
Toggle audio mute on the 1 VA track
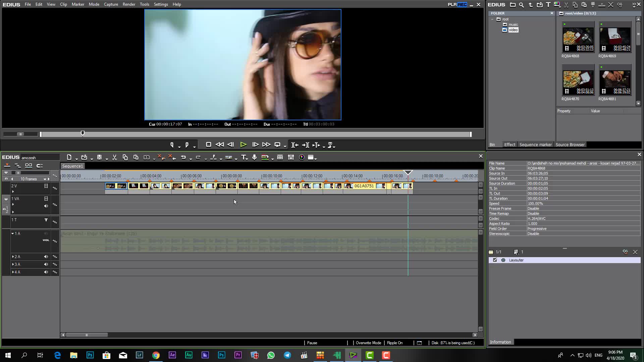(46, 206)
